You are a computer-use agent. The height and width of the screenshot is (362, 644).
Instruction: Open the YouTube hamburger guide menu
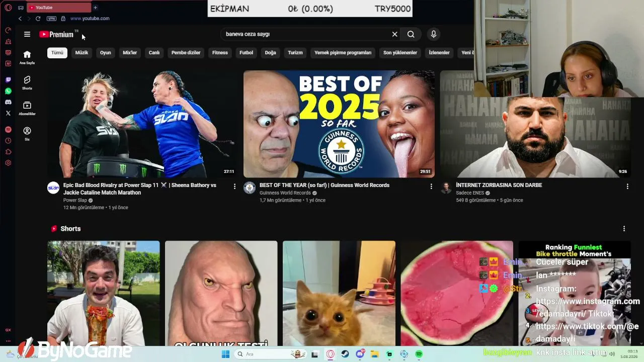27,34
